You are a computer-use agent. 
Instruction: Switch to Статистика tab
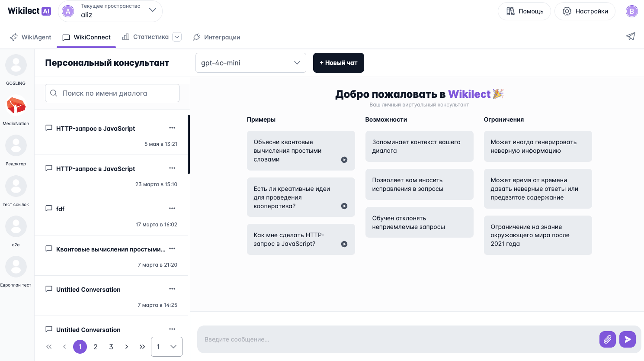point(145,37)
